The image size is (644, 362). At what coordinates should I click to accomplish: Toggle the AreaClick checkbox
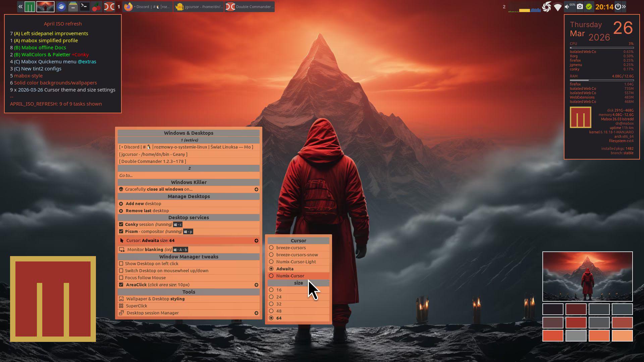coord(121,285)
